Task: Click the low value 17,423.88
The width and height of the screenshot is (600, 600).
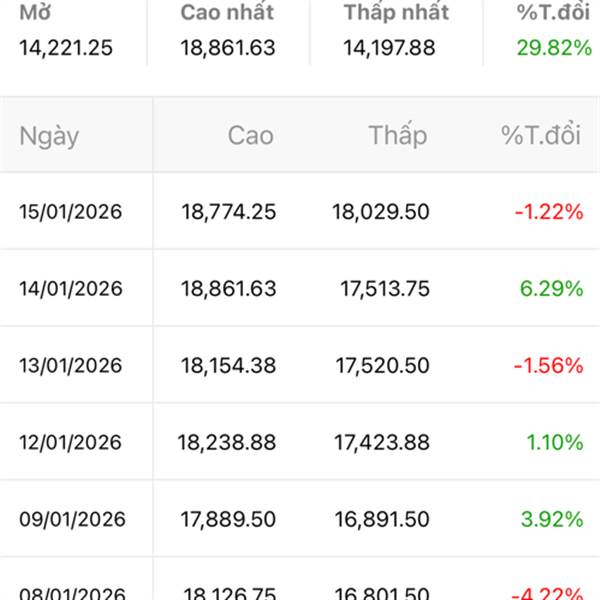Action: [x=381, y=442]
